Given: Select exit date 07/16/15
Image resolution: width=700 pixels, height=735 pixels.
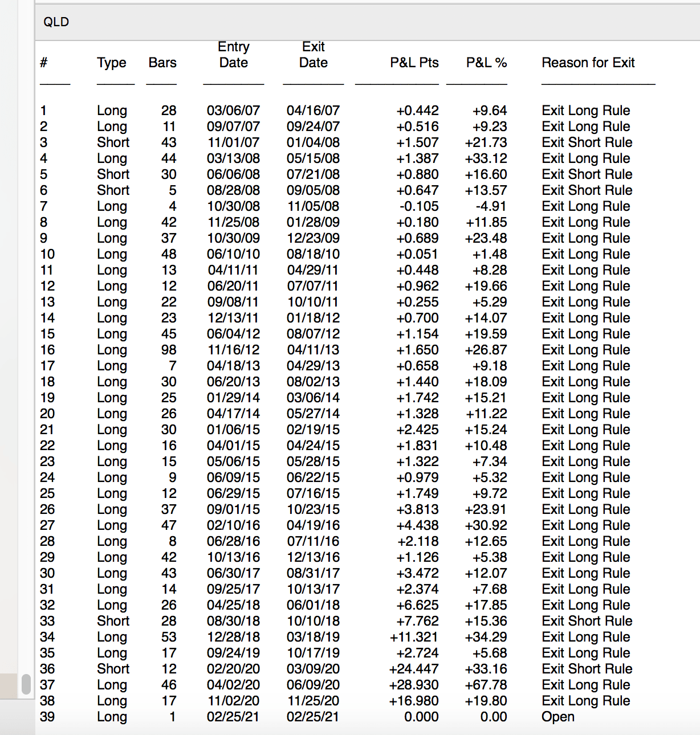Looking at the screenshot, I should tap(313, 493).
